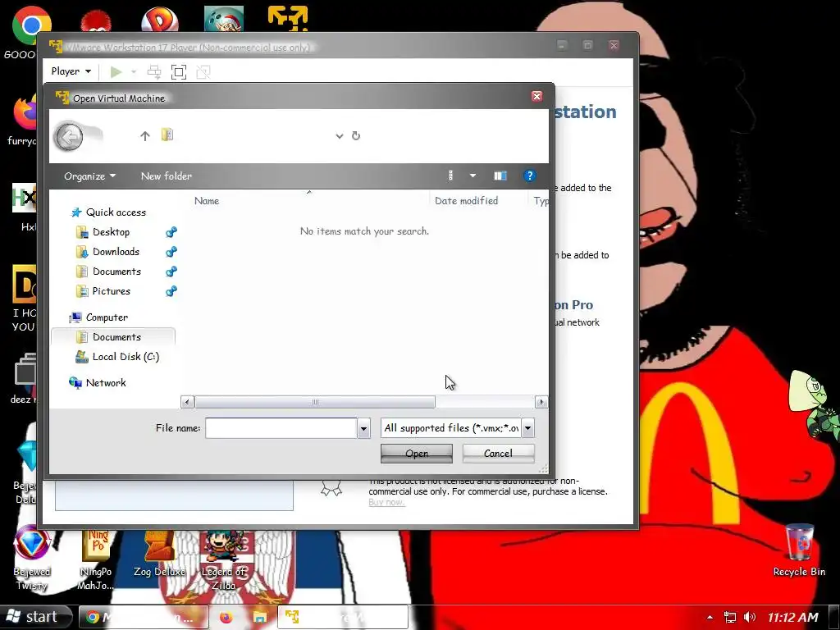Toggle the preview pane icon

500,176
